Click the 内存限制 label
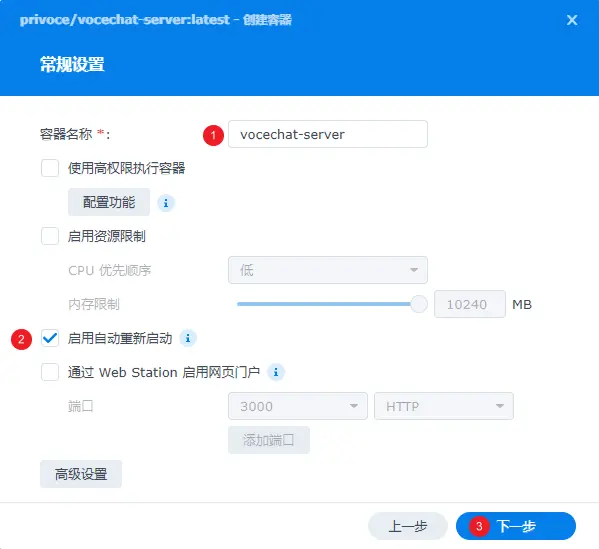The width and height of the screenshot is (599, 549). click(94, 304)
